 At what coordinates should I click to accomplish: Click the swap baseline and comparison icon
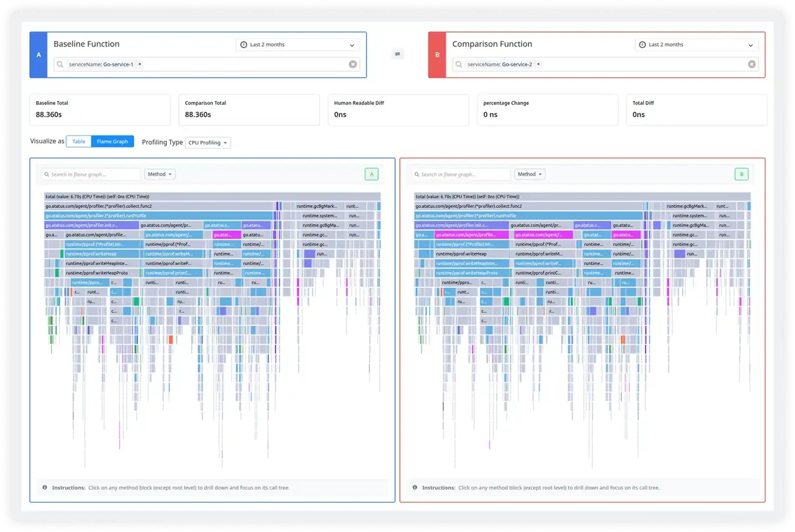coord(397,54)
